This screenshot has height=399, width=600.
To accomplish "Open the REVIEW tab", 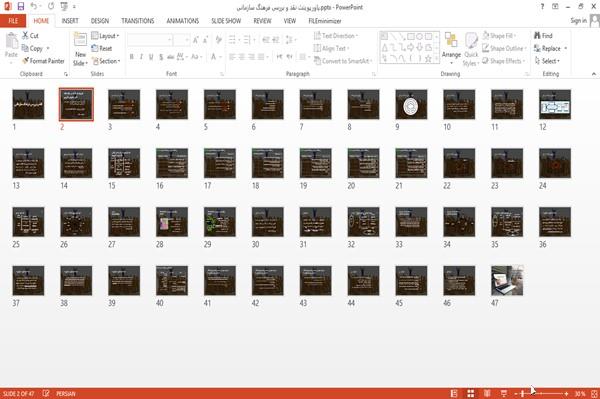I will point(262,21).
